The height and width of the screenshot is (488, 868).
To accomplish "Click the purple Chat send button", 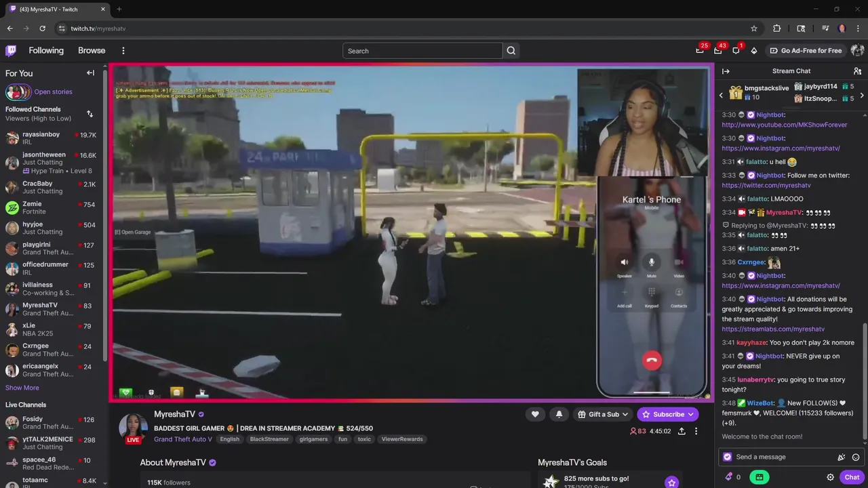I will tap(852, 477).
